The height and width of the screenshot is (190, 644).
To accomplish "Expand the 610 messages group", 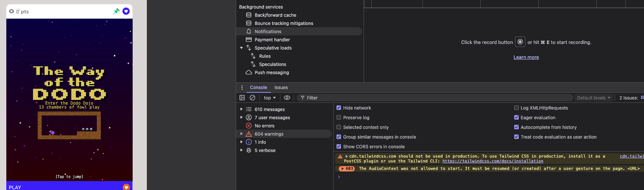I will point(241,109).
